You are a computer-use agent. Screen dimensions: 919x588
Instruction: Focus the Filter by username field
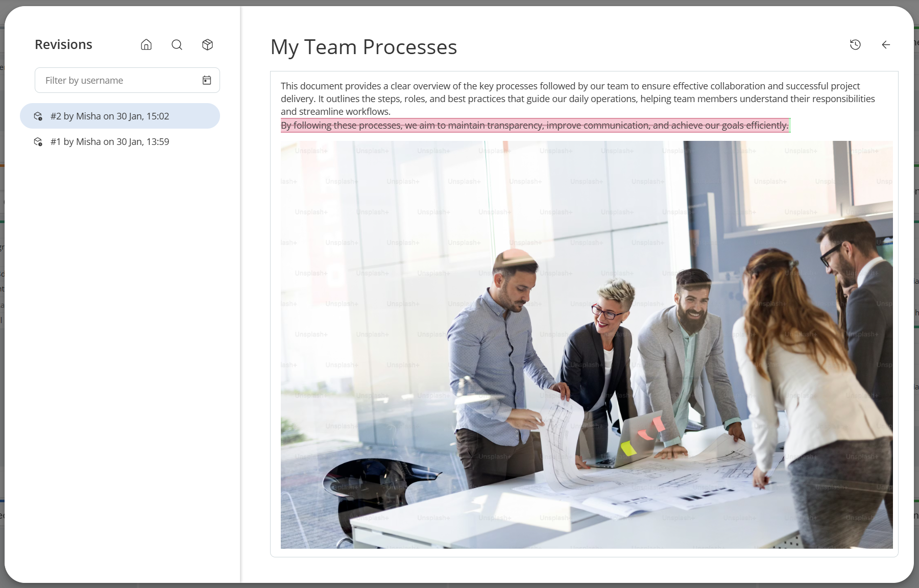117,80
